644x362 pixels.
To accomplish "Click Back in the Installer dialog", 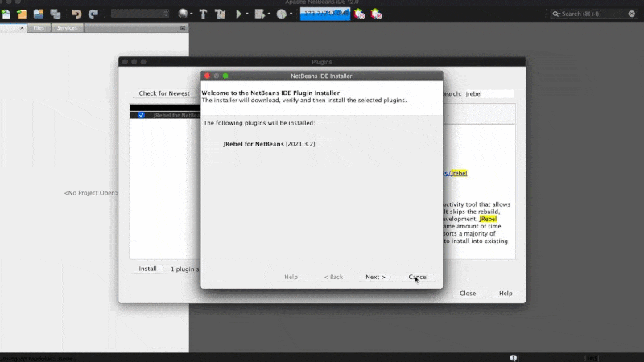I will (x=333, y=277).
